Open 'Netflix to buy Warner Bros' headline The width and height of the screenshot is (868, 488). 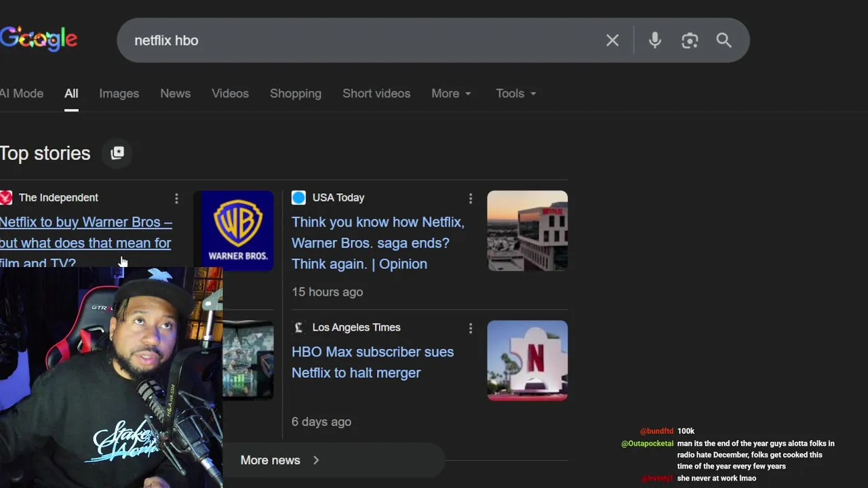pos(85,243)
